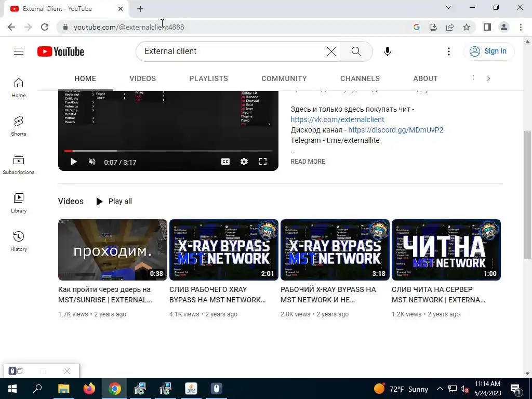
Task: Open the 1:00 ЧИТ НА MST NETWORK thumbnail
Action: tap(446, 250)
